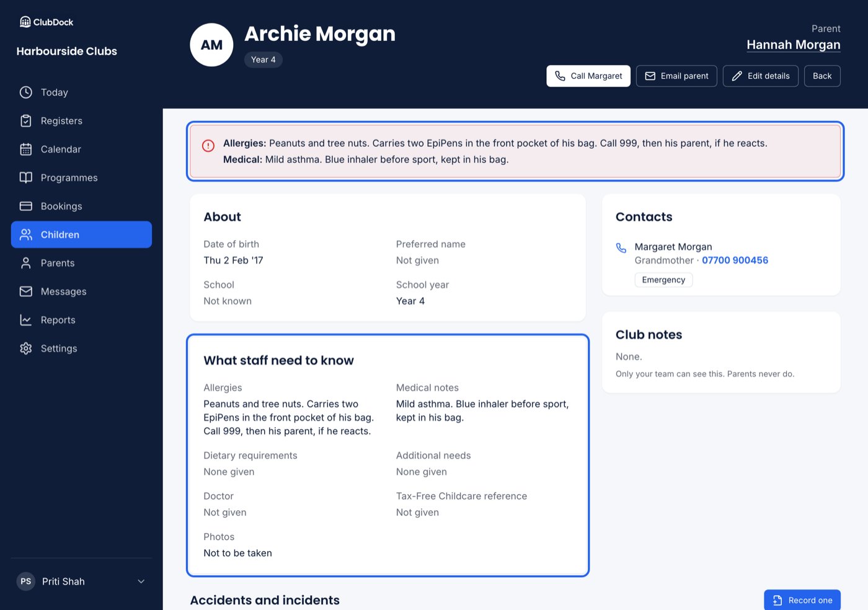Click the Club notes heading
This screenshot has height=610, width=868.
pos(649,335)
